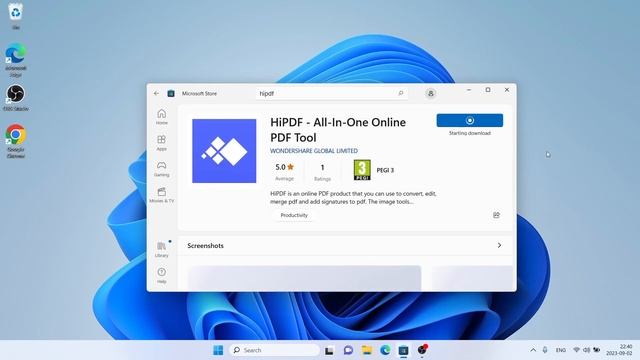Open the first app screenshot preview
The height and width of the screenshot is (360, 640).
[x=304, y=278]
